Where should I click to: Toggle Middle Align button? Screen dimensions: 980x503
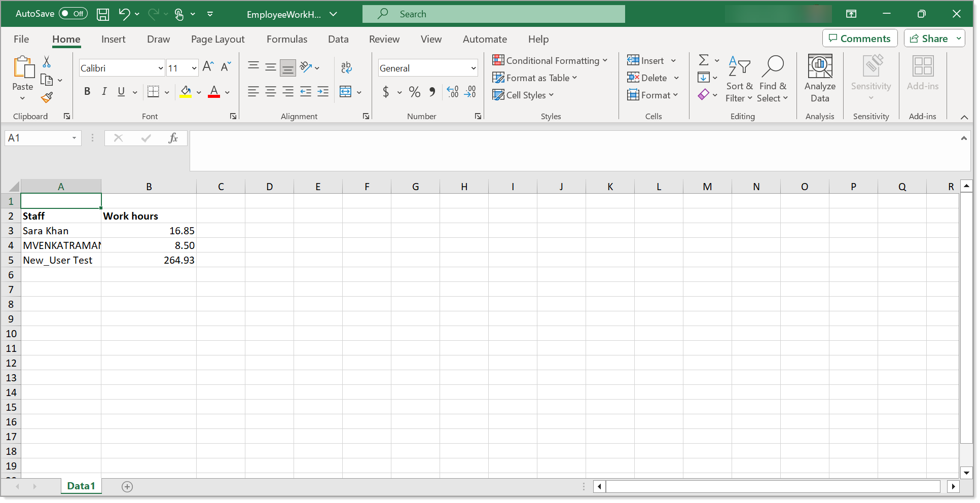[271, 66]
